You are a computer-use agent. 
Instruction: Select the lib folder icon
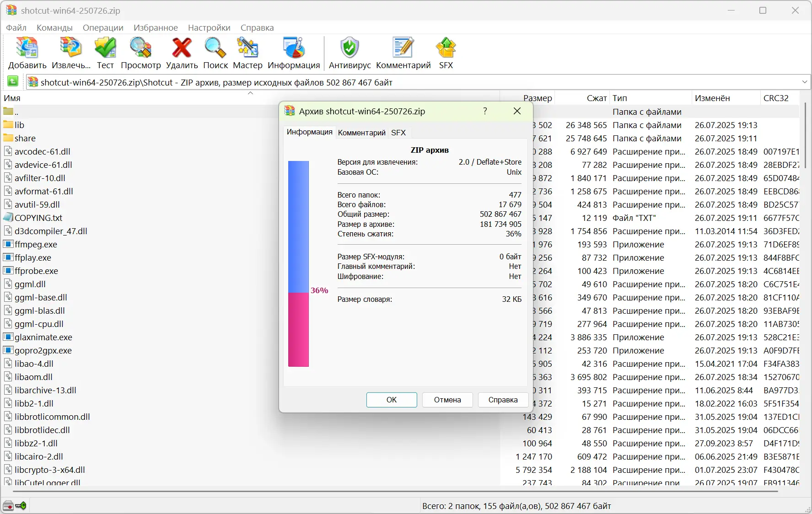[x=8, y=124]
